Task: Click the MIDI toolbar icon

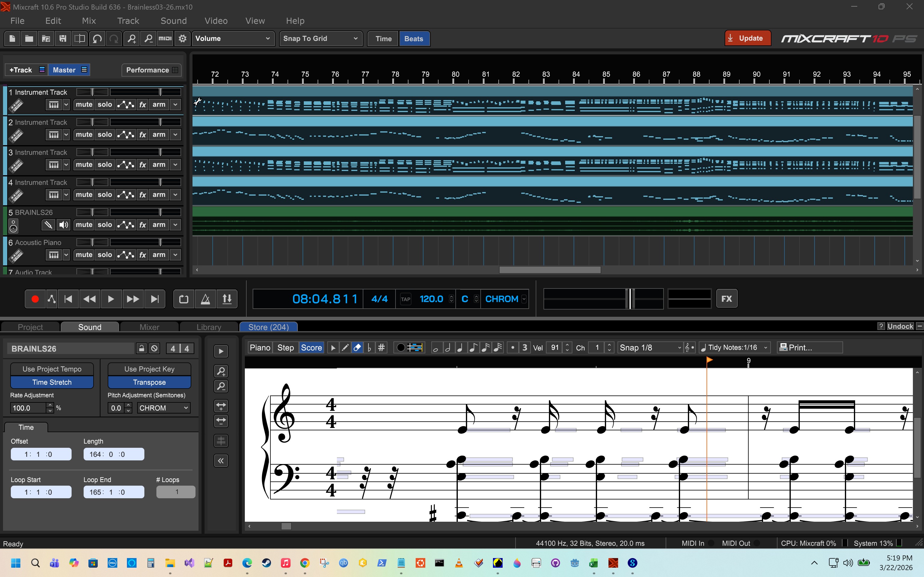Action: pos(165,38)
